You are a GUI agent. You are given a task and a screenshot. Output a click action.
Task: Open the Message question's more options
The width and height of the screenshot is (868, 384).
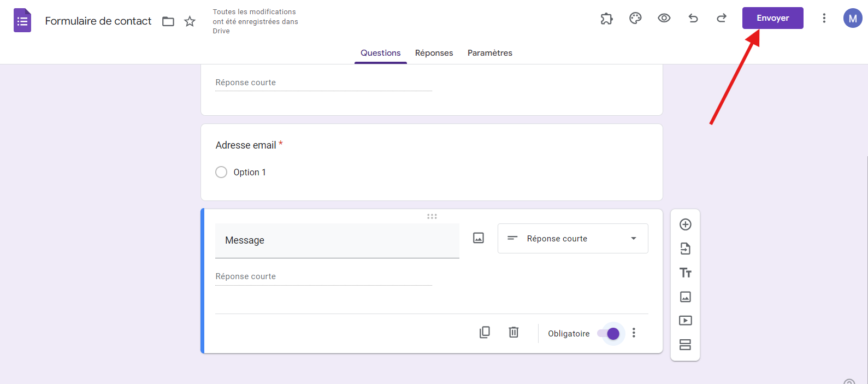[x=634, y=333]
